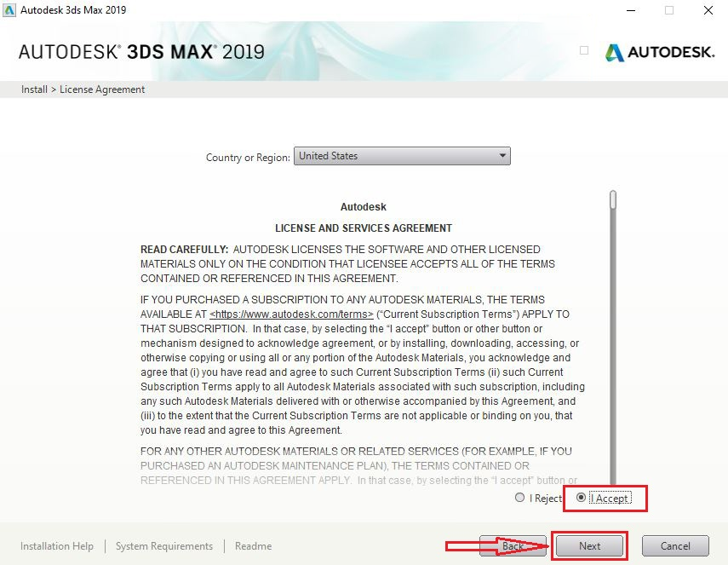728x565 pixels.
Task: Click the Cancel button
Action: coord(675,546)
